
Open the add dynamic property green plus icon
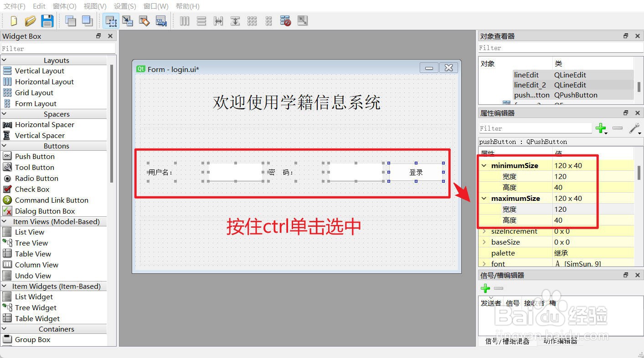[x=601, y=128]
